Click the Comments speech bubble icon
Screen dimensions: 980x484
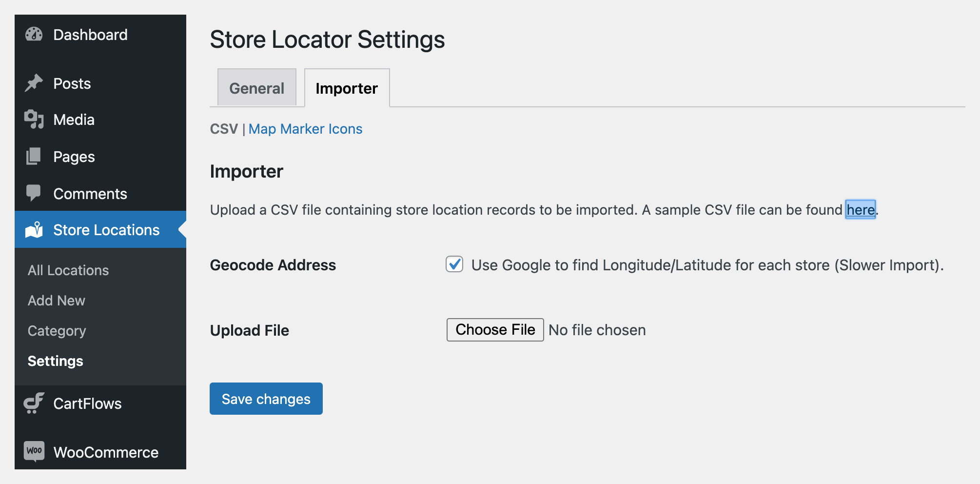point(34,193)
